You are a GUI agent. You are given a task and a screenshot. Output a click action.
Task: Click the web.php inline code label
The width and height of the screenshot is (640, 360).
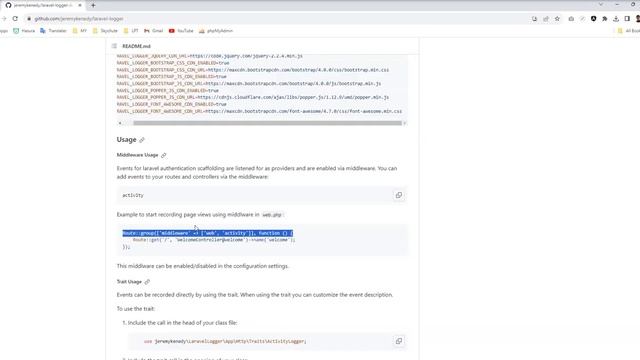[272, 215]
